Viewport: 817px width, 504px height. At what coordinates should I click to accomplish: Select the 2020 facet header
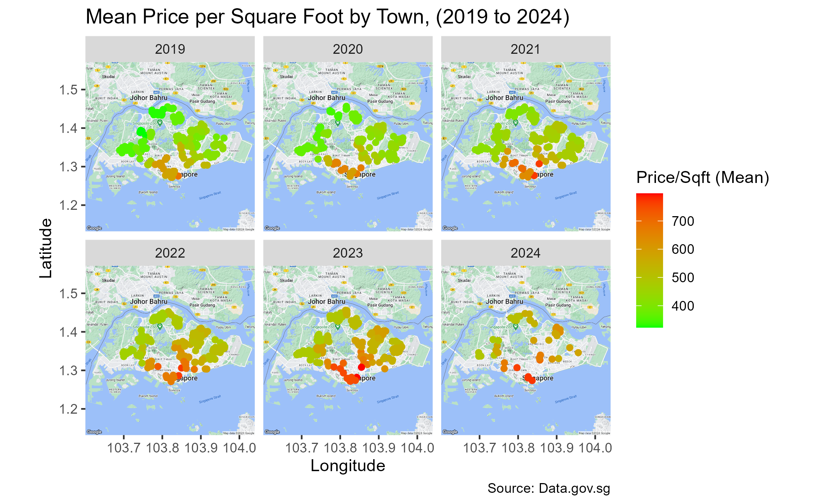pos(348,49)
